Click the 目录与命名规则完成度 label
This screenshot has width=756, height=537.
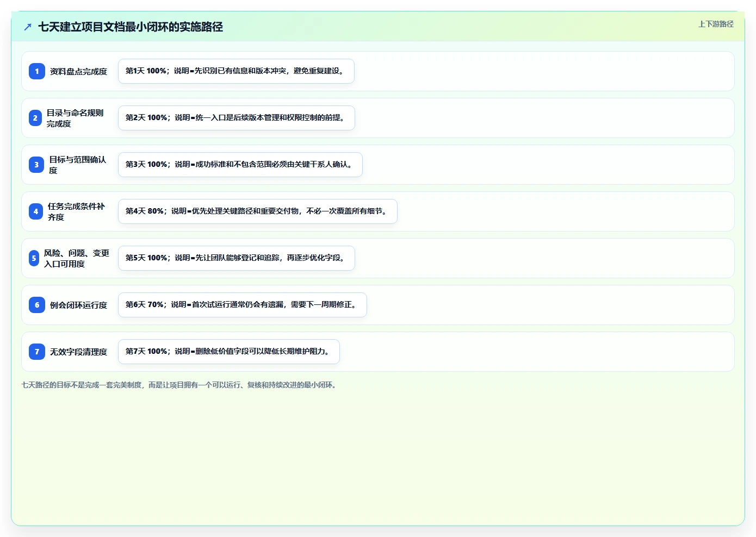[75, 118]
